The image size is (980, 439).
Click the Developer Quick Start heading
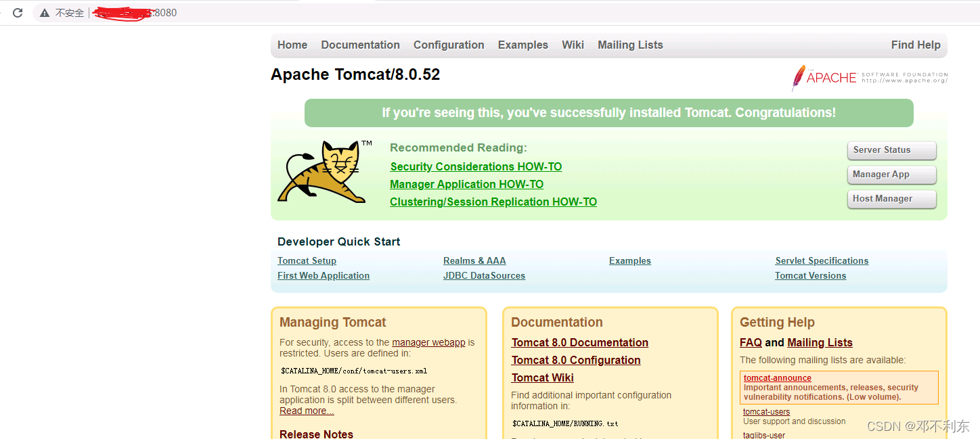coord(338,242)
